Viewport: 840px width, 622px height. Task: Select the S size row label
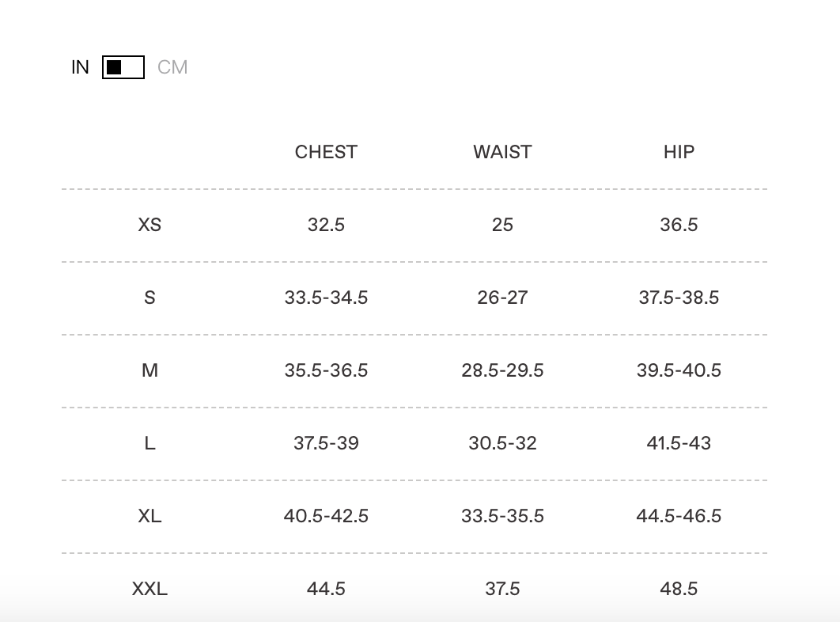[x=149, y=298]
